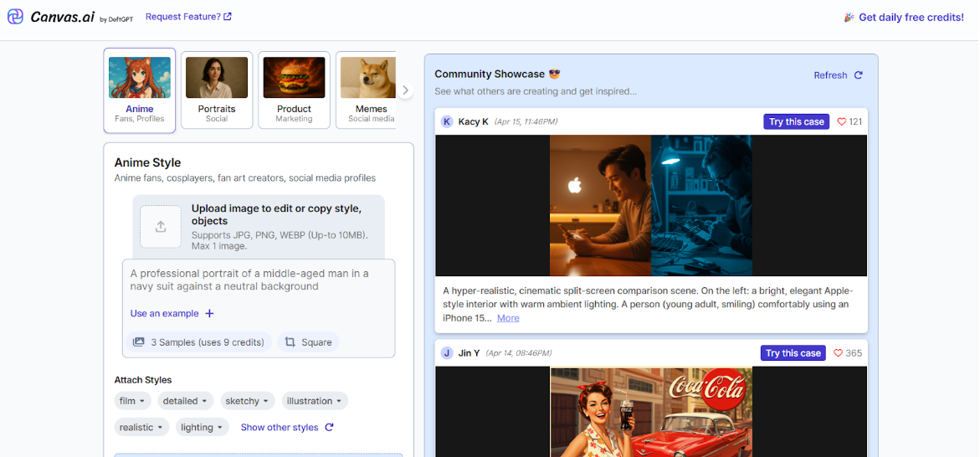Click the Canvas.ai logo icon

15,17
